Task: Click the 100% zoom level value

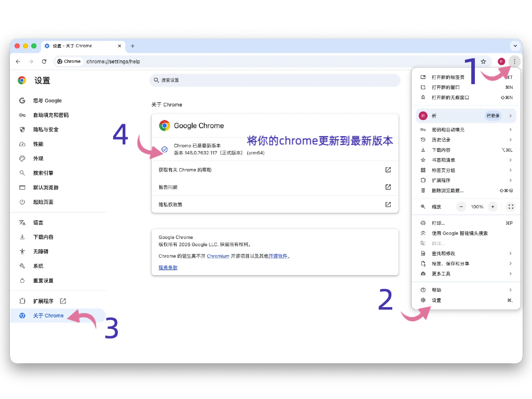Action: pos(477,207)
